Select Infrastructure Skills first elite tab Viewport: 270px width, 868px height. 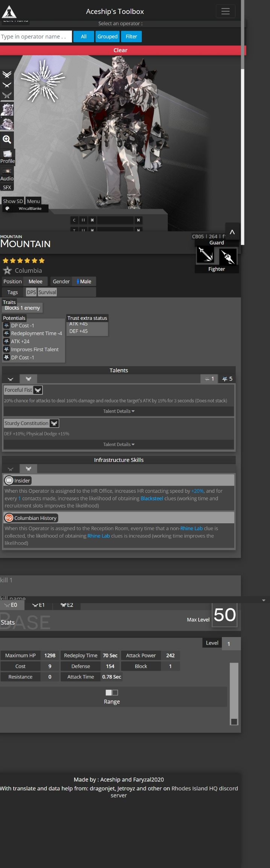11,469
